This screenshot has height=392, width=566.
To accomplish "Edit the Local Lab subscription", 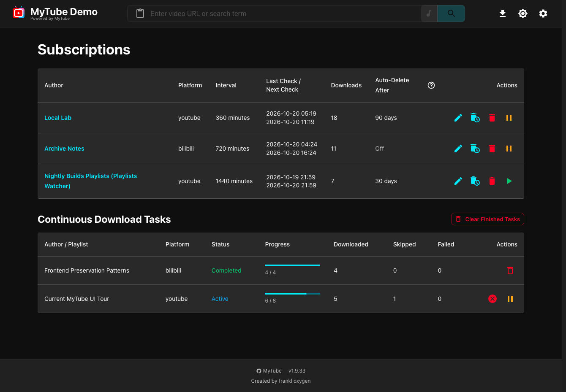I will pyautogui.click(x=458, y=118).
